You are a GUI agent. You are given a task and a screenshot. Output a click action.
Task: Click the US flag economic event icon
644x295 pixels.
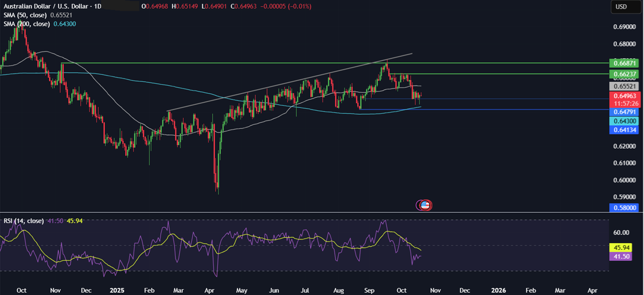pyautogui.click(x=425, y=205)
